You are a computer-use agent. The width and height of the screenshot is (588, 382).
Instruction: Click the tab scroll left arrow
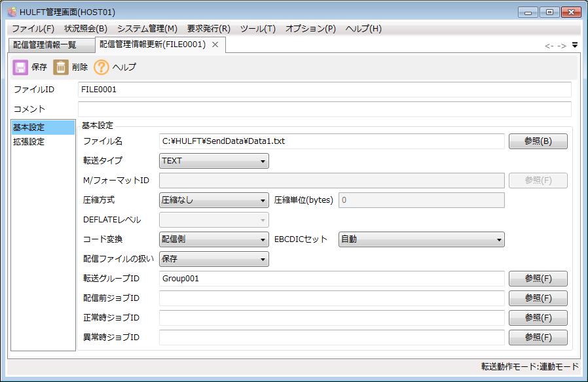tap(549, 46)
